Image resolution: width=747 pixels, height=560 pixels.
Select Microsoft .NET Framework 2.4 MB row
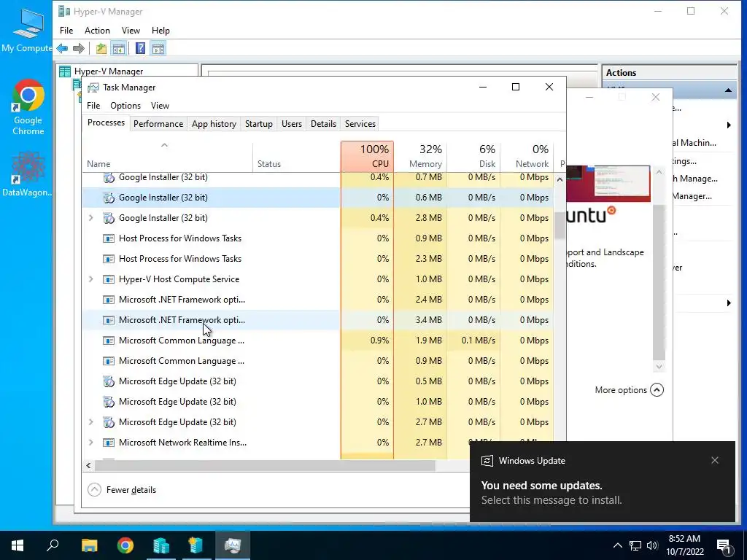pyautogui.click(x=318, y=300)
